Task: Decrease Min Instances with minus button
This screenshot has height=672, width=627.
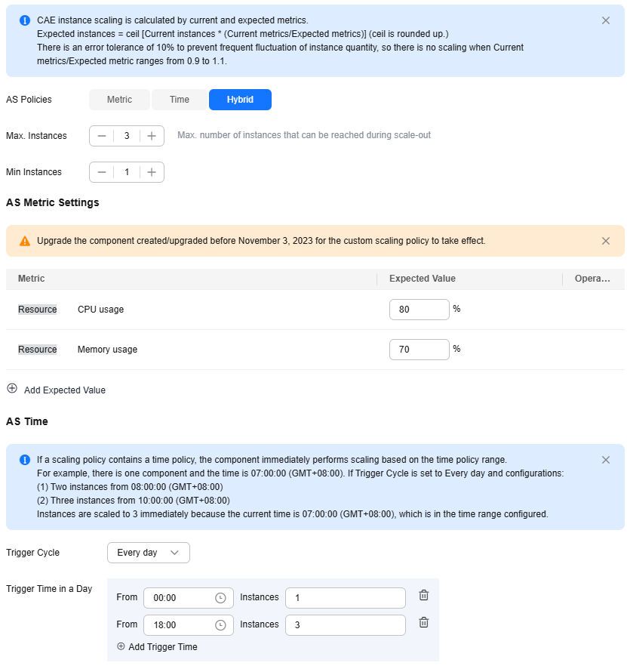Action: [102, 172]
